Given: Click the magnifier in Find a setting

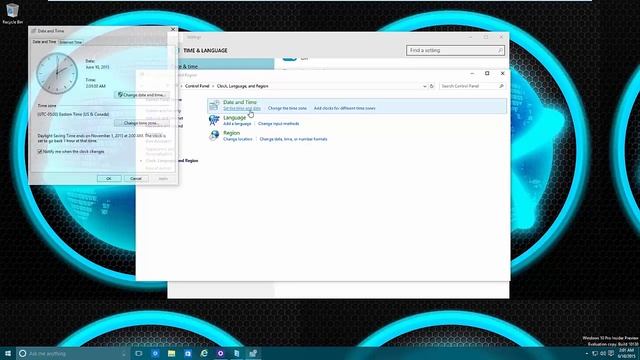Looking at the screenshot, I should 500,50.
